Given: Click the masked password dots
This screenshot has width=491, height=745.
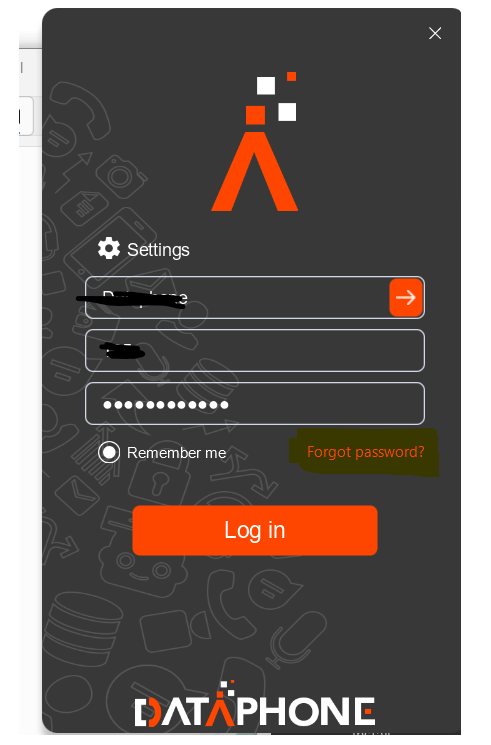Looking at the screenshot, I should (x=166, y=405).
